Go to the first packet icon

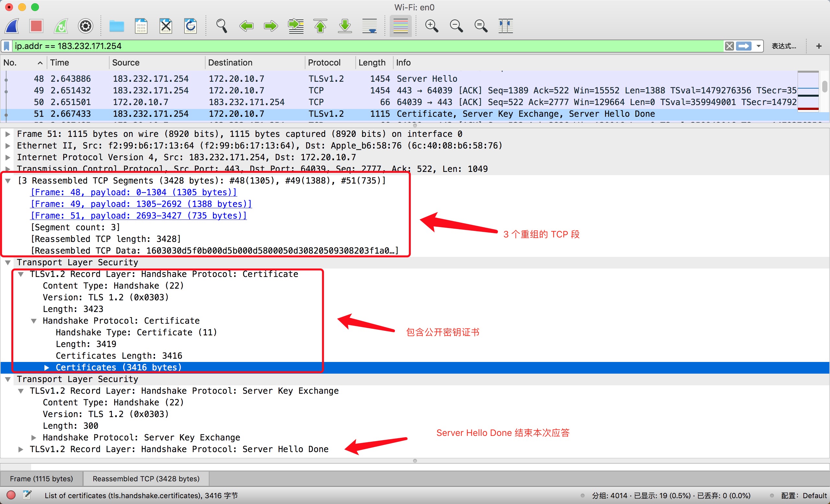pos(320,26)
